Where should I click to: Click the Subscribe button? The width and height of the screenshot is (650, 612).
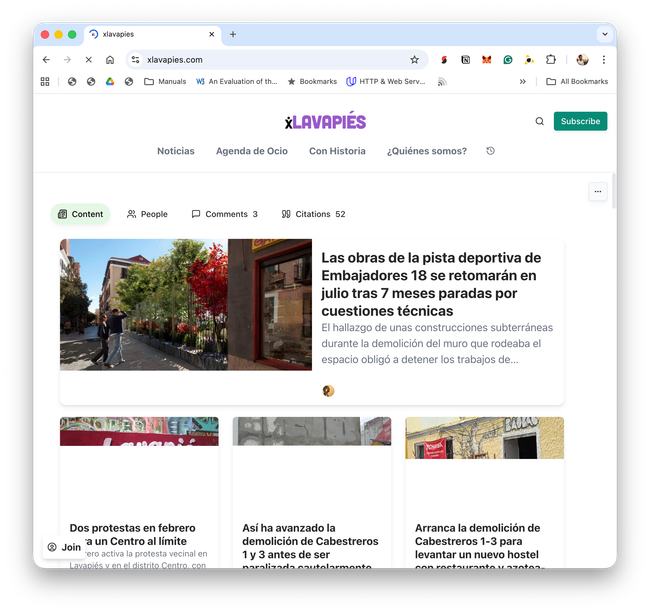click(x=580, y=121)
